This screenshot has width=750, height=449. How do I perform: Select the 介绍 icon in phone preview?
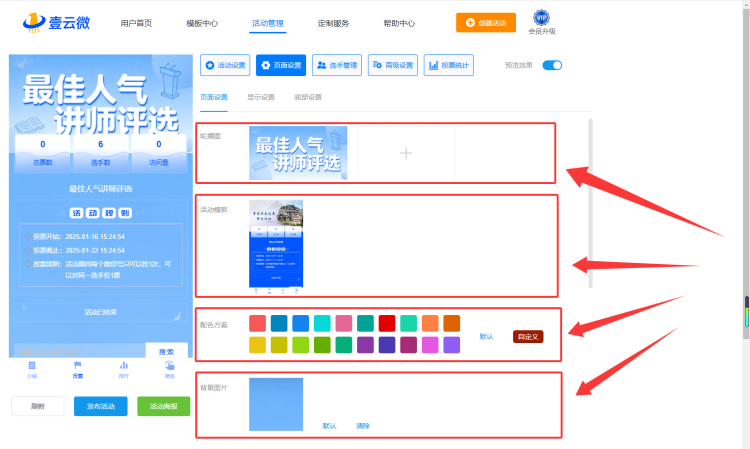[x=32, y=370]
